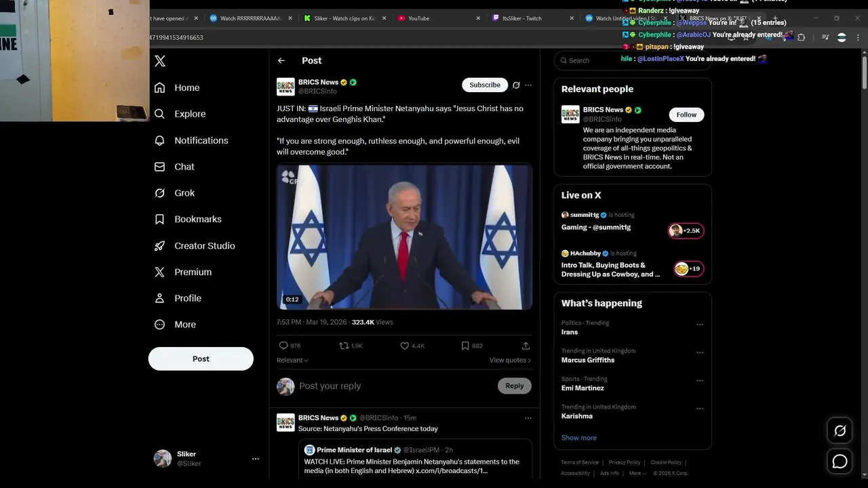Click the repost icon showing 1.5K

pyautogui.click(x=344, y=346)
